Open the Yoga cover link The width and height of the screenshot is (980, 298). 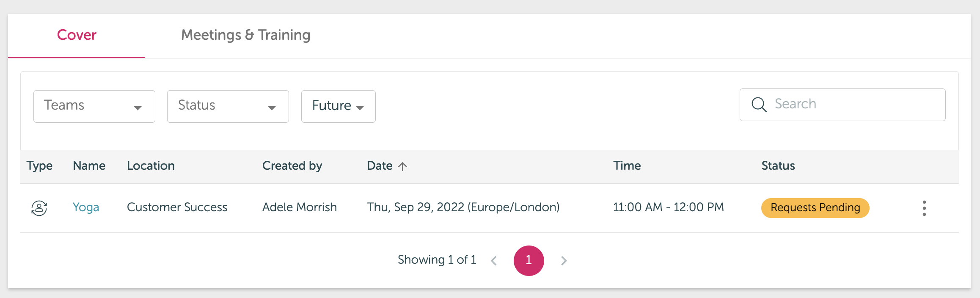[86, 207]
